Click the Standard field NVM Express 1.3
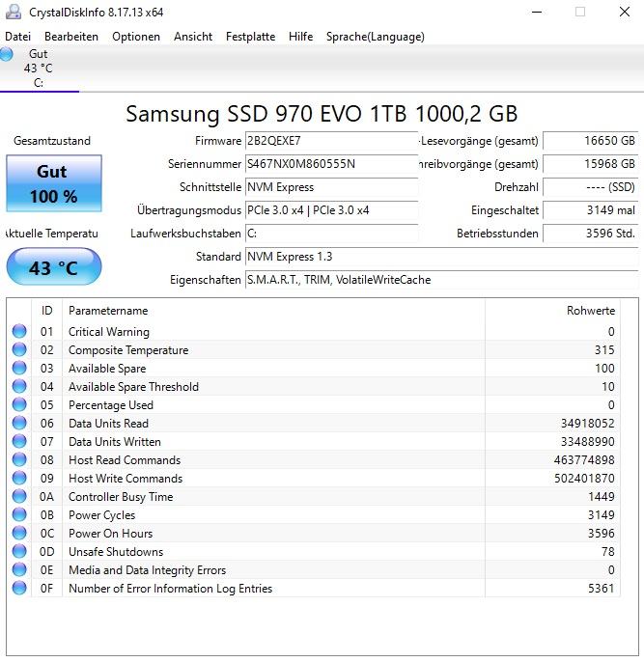Image resolution: width=644 pixels, height=662 pixels. tap(441, 257)
